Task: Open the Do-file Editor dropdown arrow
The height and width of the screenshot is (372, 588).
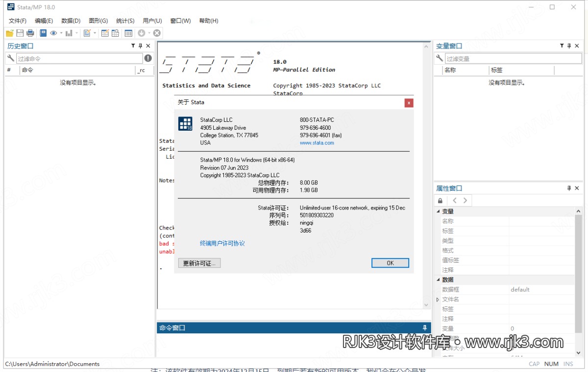Action: pyautogui.click(x=95, y=33)
